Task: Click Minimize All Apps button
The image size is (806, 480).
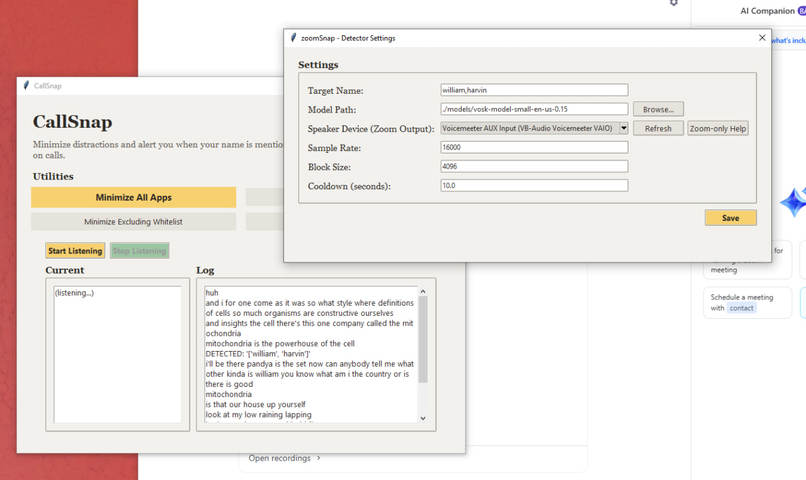Action: tap(134, 197)
